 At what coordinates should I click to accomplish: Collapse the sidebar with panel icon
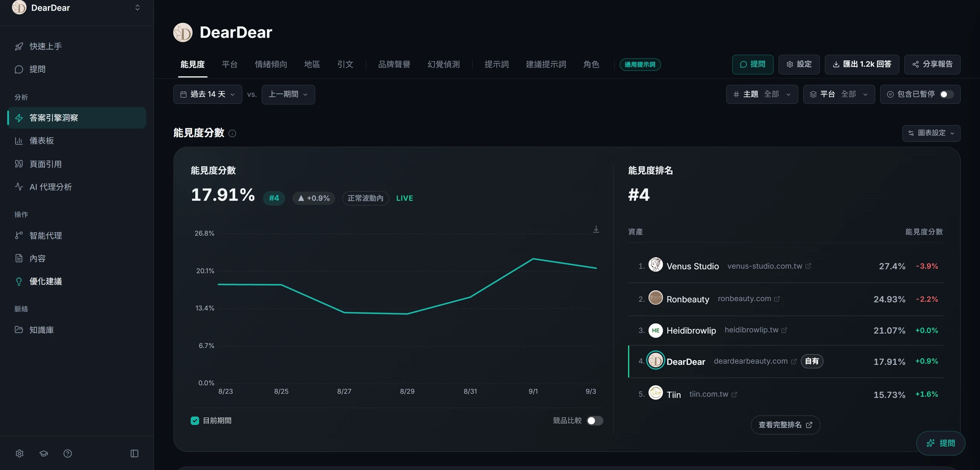[134, 453]
